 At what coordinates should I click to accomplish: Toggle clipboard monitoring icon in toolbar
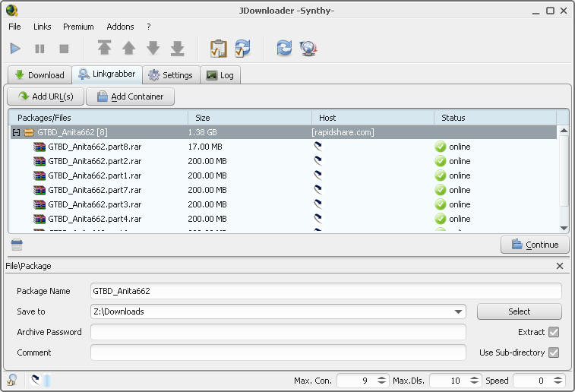coord(218,49)
